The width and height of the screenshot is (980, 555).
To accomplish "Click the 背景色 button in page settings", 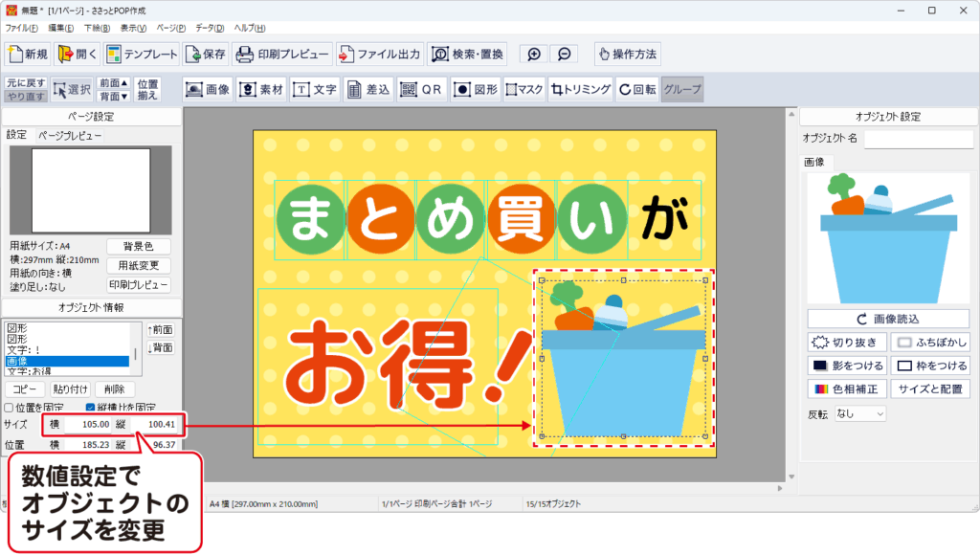I will click(x=138, y=247).
